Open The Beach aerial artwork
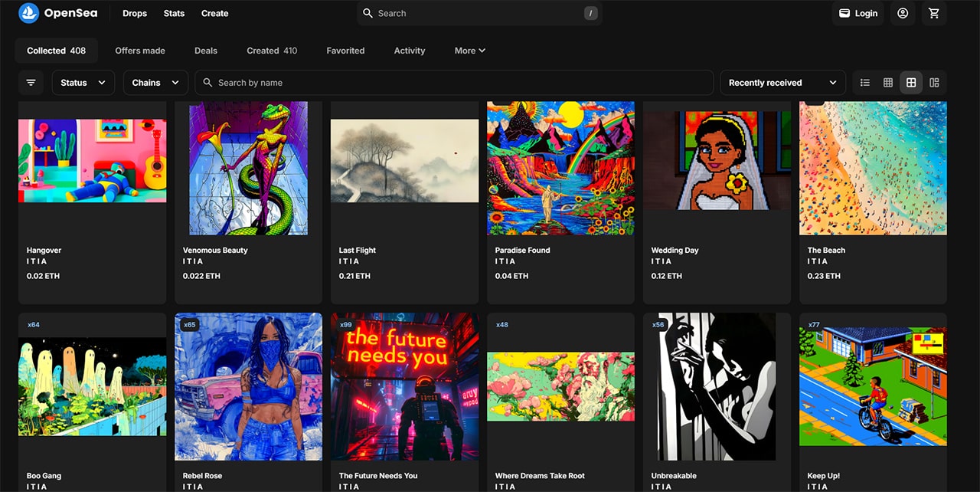 click(874, 169)
